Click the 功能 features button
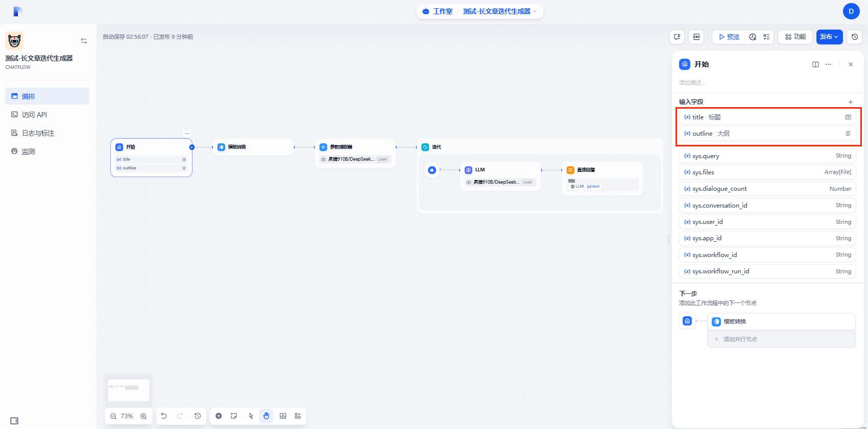This screenshot has height=429, width=868. point(795,37)
